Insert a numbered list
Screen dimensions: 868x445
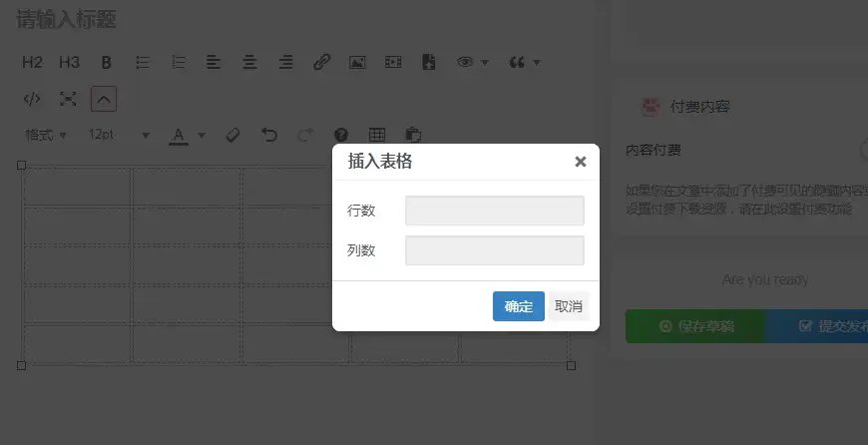(x=179, y=63)
